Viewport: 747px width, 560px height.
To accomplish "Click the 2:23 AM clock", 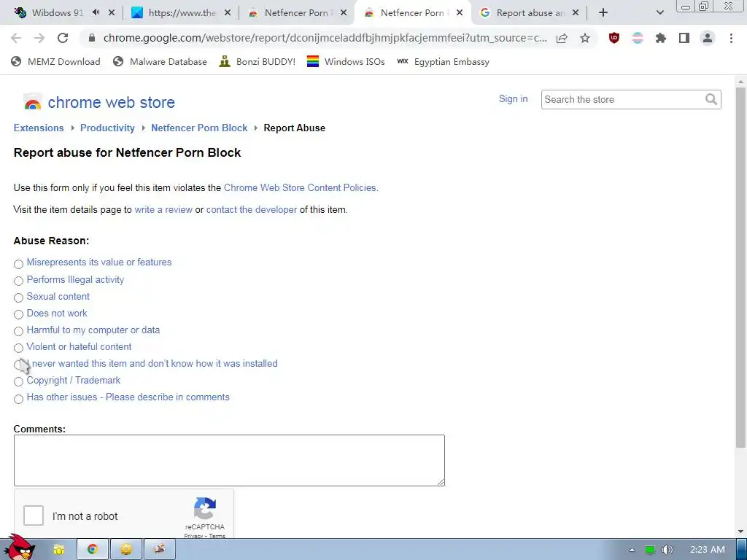I will 708,550.
